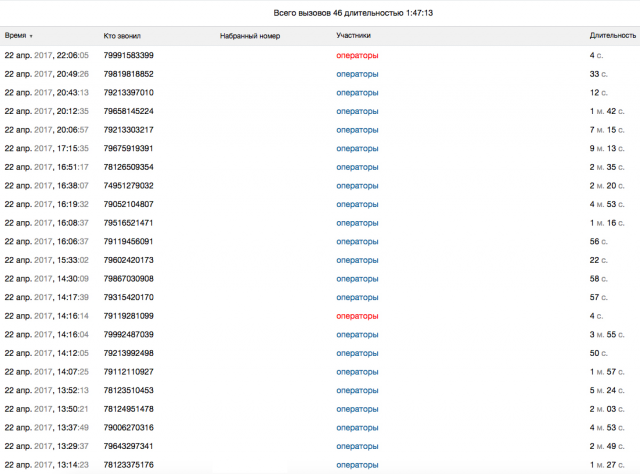
Task: Click the duration value 5 м. 24 с.
Action: [x=607, y=390]
